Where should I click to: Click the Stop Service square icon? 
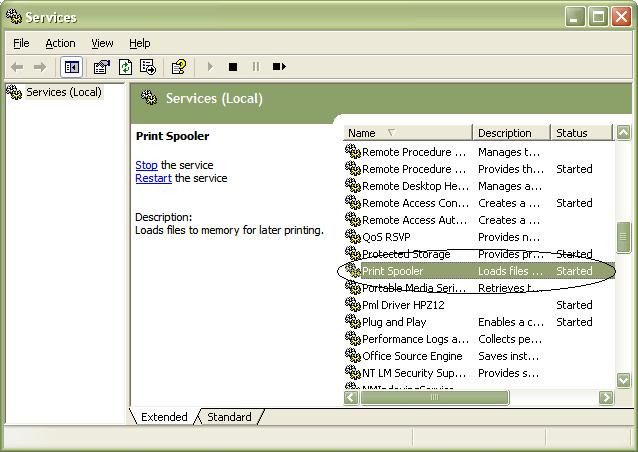coord(233,67)
